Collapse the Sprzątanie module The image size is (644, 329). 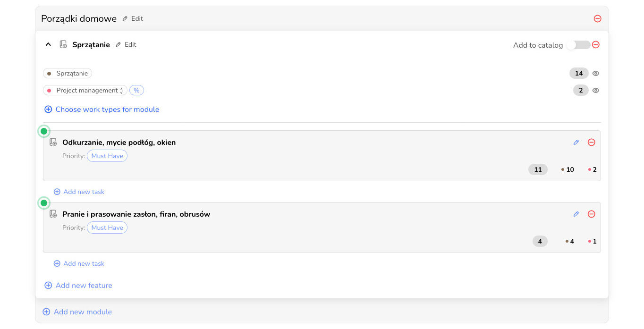(48, 45)
